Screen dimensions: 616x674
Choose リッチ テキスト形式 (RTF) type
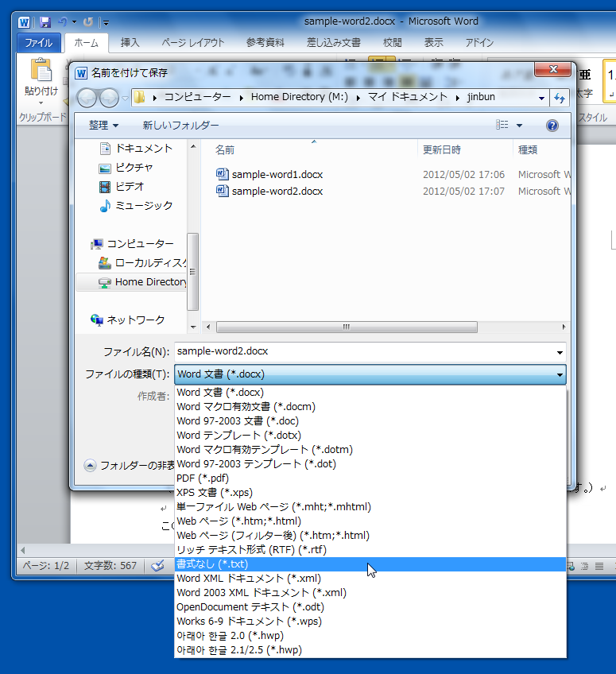point(370,549)
